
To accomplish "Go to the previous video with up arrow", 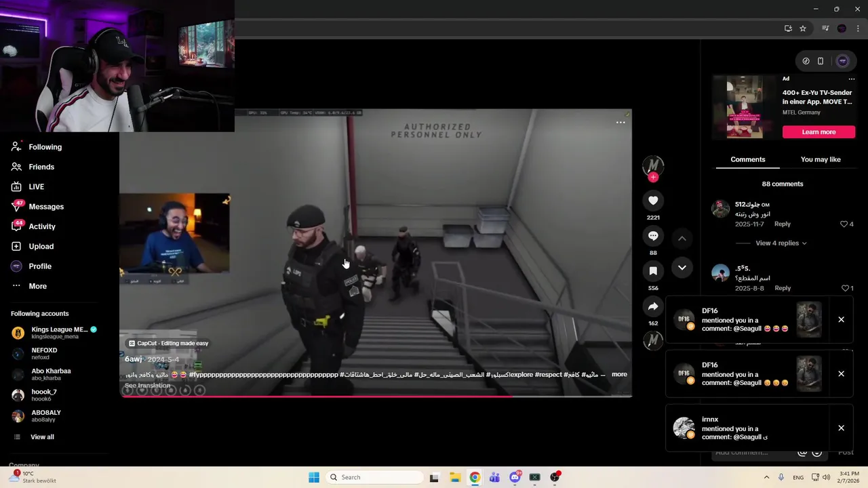I will tap(682, 239).
